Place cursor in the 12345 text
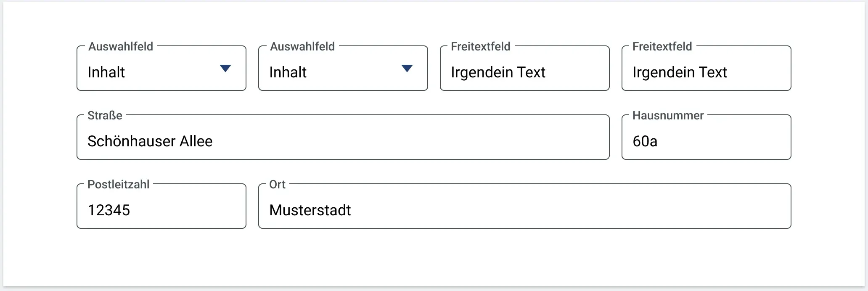Image resolution: width=868 pixels, height=291 pixels. pos(109,210)
